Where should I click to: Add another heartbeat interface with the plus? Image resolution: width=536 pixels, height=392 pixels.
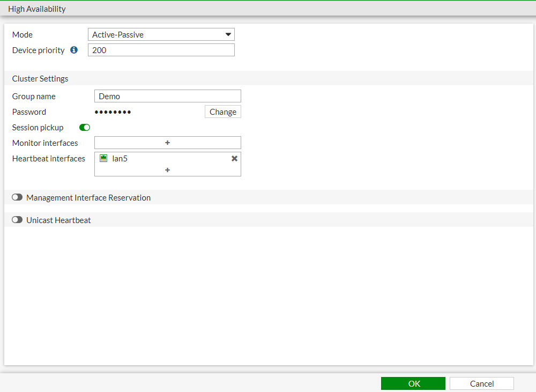click(167, 170)
